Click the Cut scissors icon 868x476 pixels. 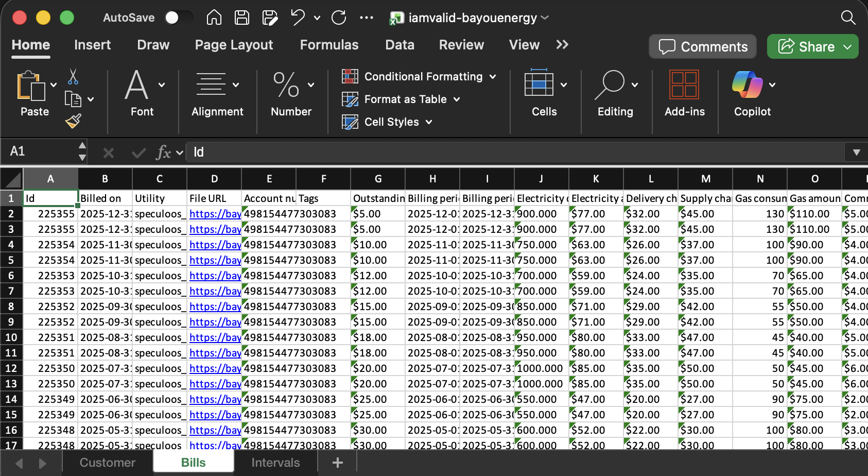pyautogui.click(x=73, y=77)
